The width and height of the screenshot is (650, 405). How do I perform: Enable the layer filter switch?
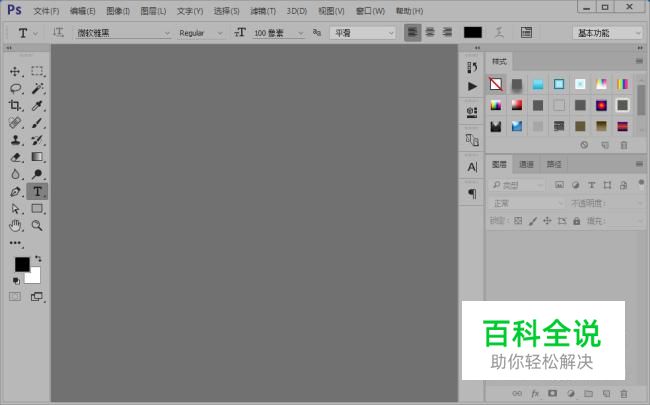641,184
